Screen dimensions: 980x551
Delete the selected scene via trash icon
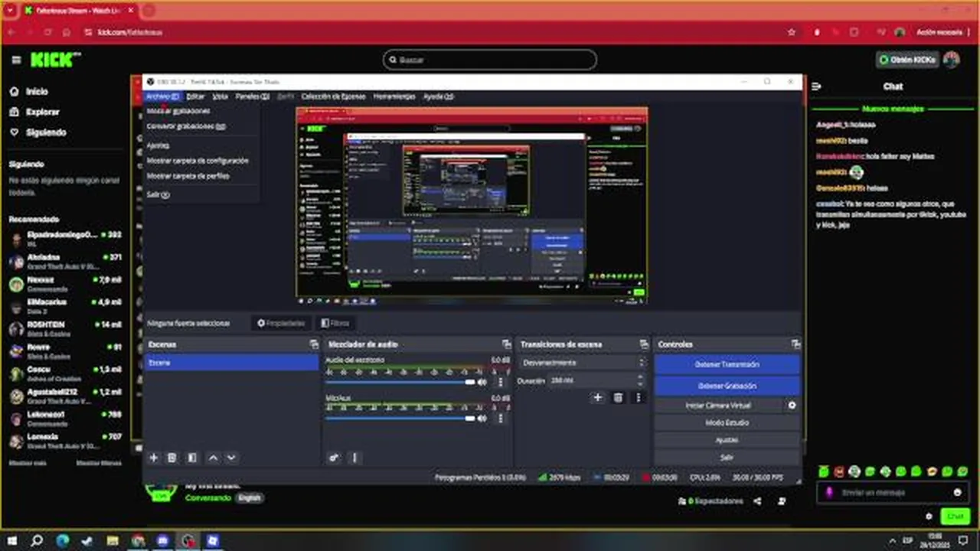coord(172,458)
